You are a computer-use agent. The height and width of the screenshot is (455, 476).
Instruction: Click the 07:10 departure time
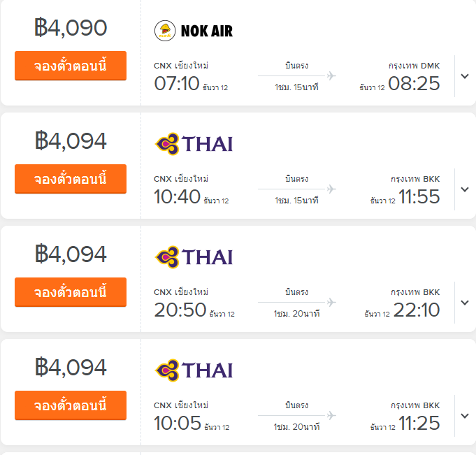click(x=177, y=84)
